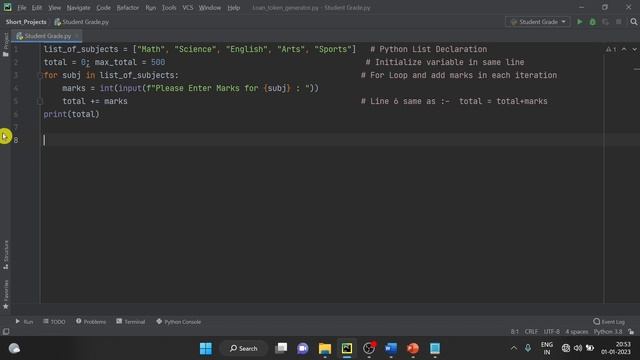
Task: Open the Project tool window sidebar
Action: click(x=6, y=44)
